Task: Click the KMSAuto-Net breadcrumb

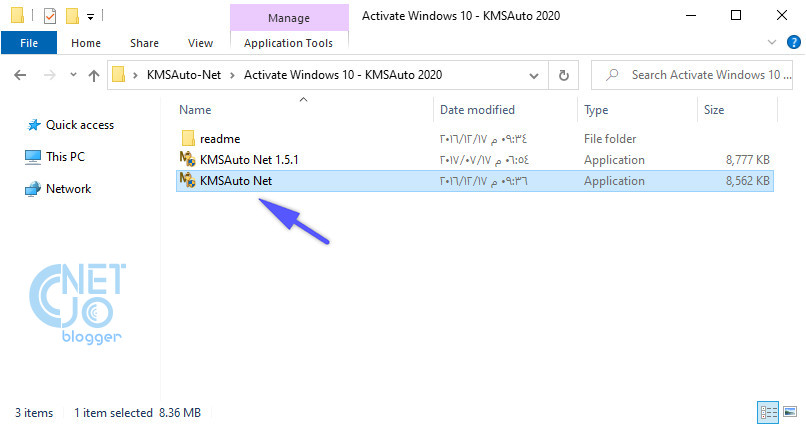Action: pyautogui.click(x=184, y=75)
